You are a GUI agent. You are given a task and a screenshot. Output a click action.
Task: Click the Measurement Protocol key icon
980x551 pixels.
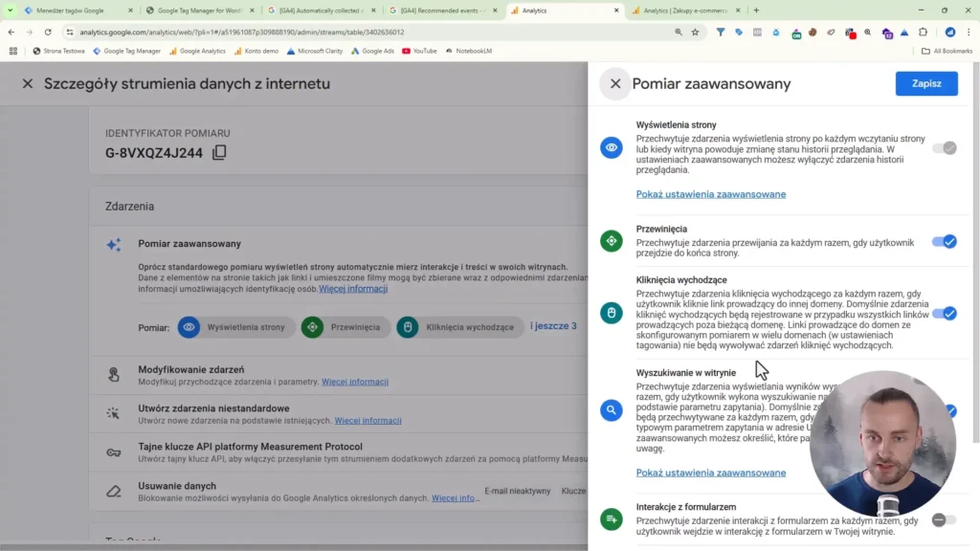[x=113, y=452]
